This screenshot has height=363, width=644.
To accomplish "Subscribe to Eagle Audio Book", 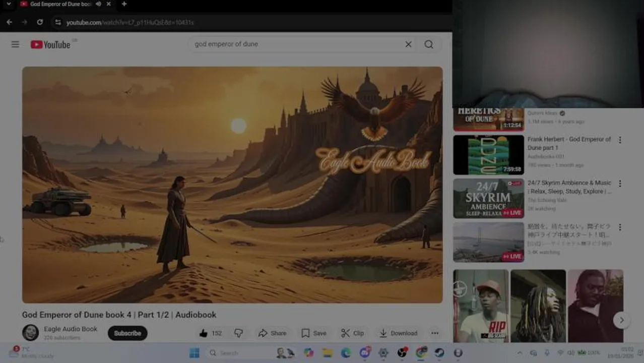I will [x=127, y=333].
